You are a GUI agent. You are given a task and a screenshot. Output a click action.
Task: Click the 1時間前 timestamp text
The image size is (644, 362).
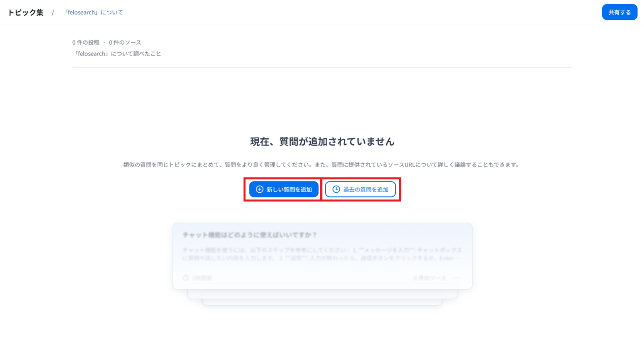202,278
